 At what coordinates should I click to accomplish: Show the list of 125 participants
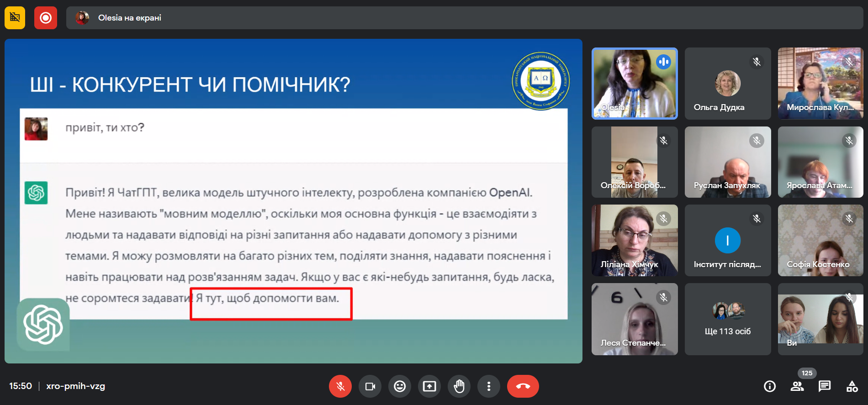tap(797, 386)
